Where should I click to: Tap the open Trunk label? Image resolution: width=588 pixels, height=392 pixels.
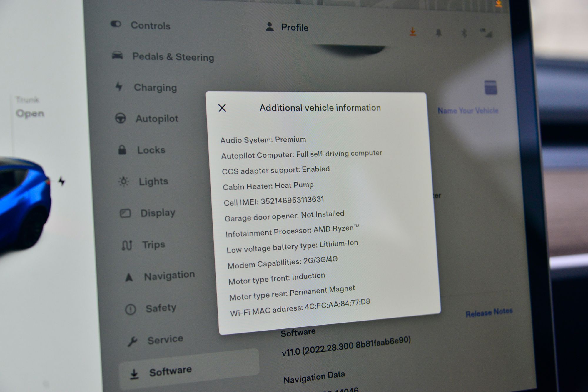coord(30,113)
